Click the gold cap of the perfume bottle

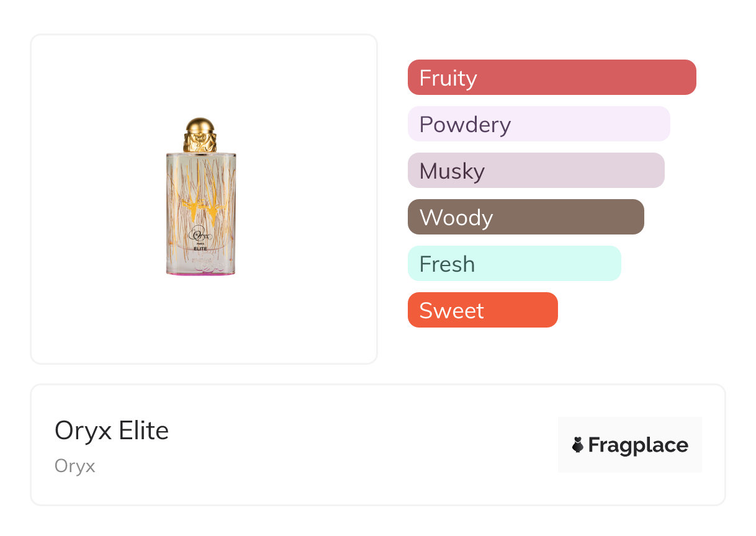coord(200,134)
